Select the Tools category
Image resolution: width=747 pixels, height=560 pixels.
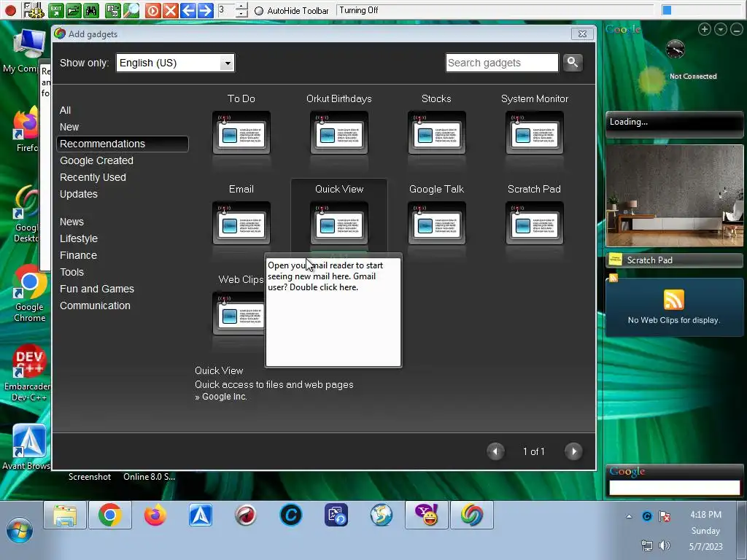point(71,272)
